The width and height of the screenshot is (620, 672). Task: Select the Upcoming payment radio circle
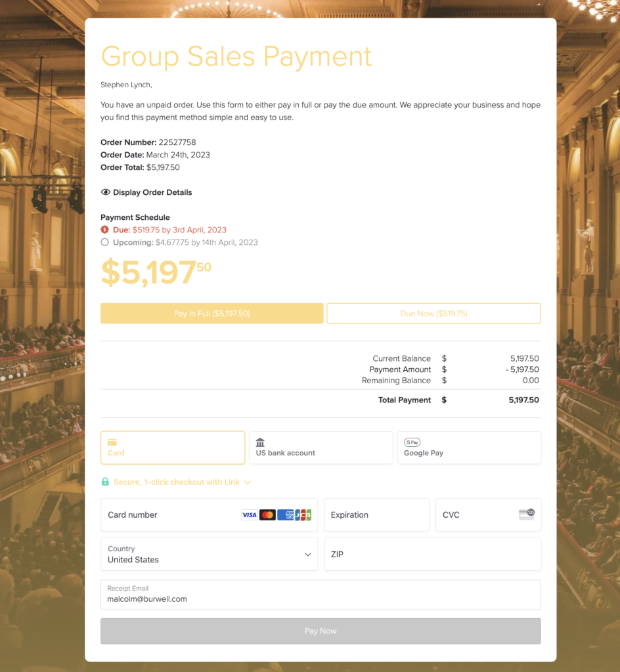pos(105,242)
